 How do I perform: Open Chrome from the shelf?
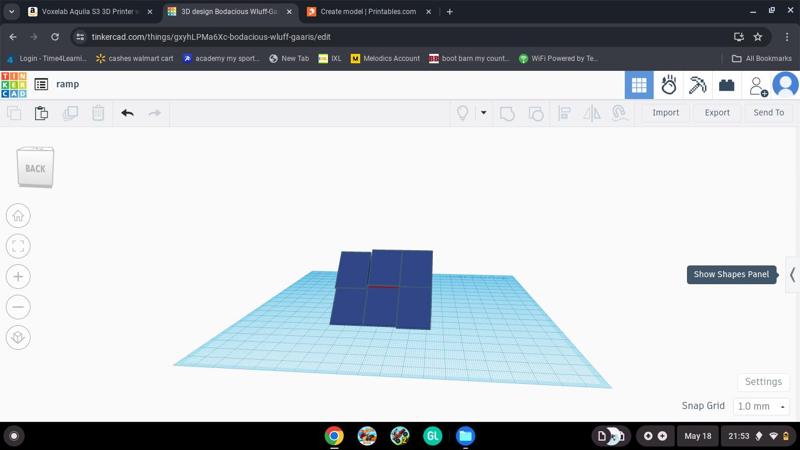tap(334, 436)
